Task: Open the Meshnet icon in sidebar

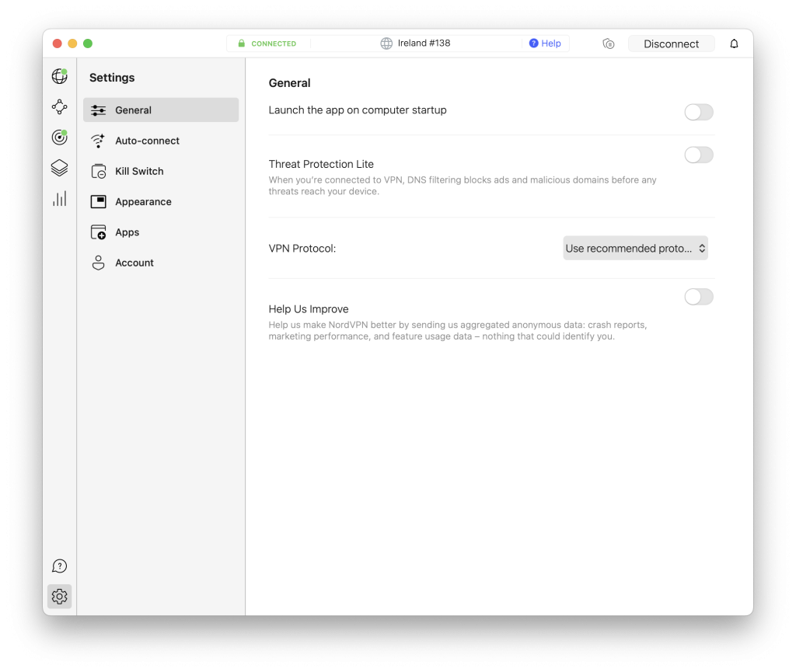Action: (59, 106)
